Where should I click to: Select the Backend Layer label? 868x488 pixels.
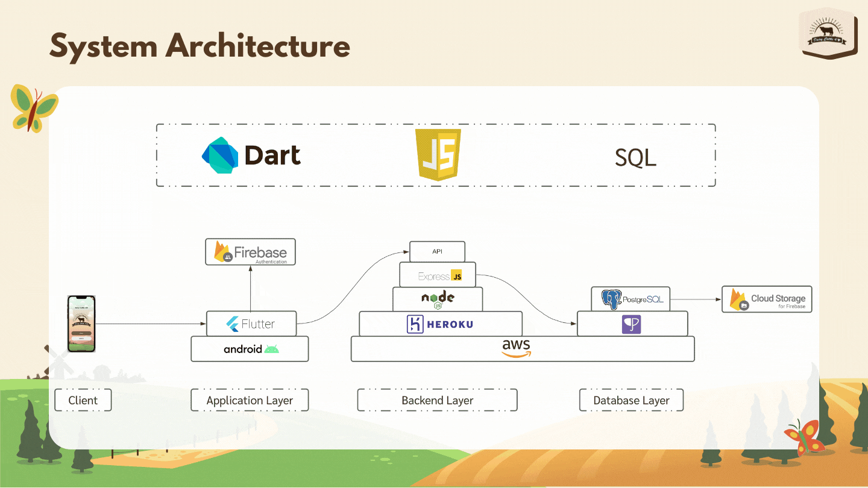(x=437, y=400)
